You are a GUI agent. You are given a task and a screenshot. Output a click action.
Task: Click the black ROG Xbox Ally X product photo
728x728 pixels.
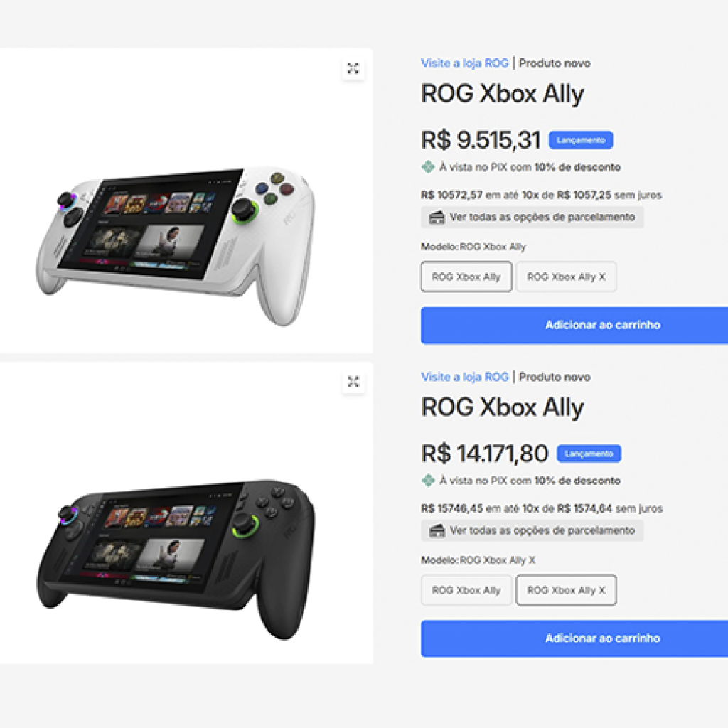[175, 555]
